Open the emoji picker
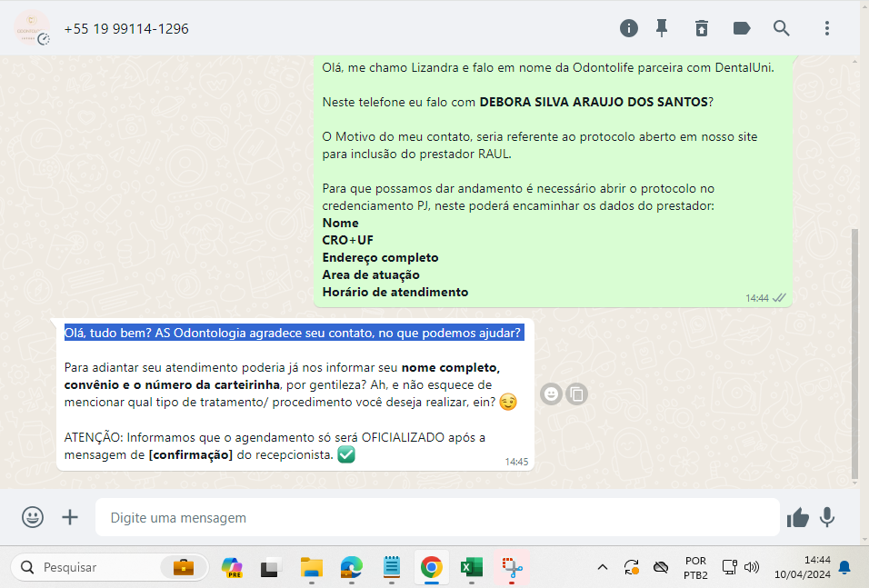Viewport: 869px width, 588px height. pos(33,517)
